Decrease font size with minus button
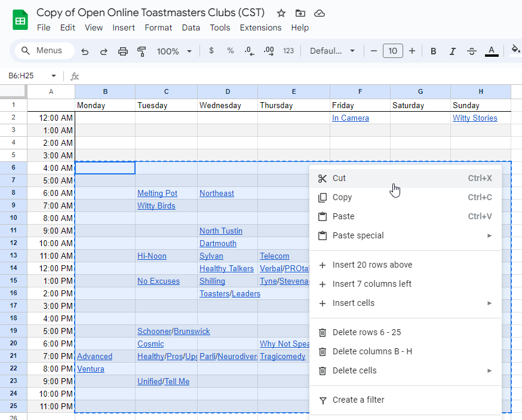This screenshot has width=522, height=420. [374, 51]
